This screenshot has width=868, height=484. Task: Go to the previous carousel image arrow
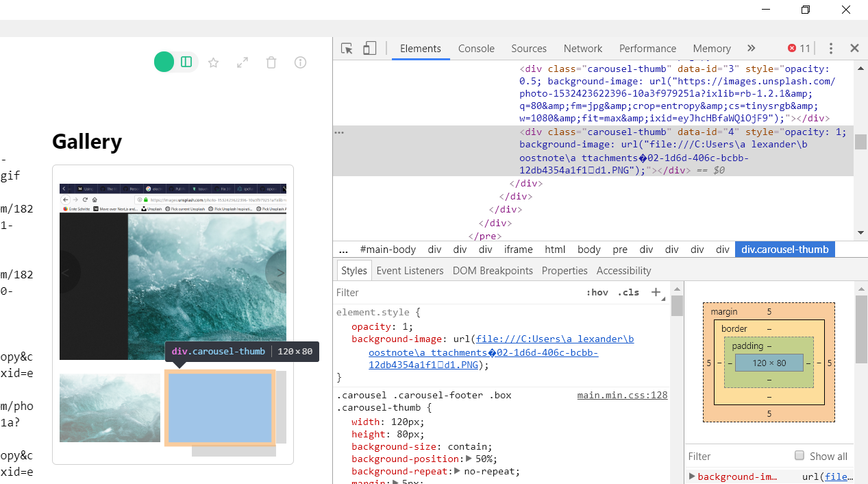67,272
